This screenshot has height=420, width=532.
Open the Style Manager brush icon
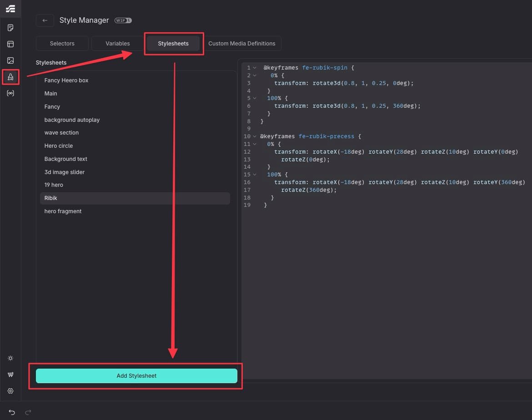pos(10,77)
